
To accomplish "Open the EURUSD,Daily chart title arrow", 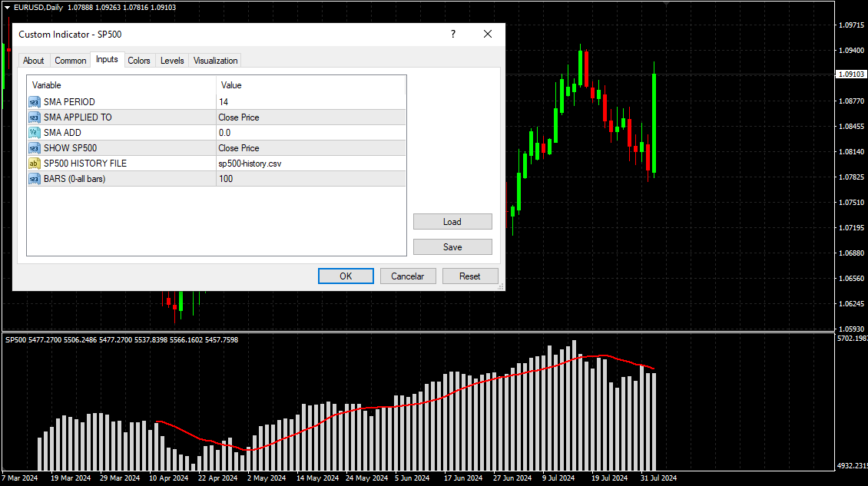I will pos(7,7).
